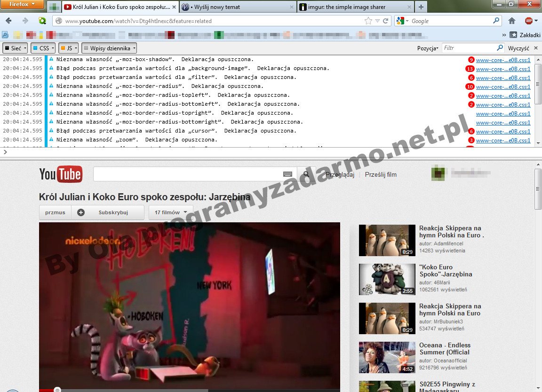The height and width of the screenshot is (392, 542).
Task: Click the warning icon on the zoom property row
Action: click(51, 140)
